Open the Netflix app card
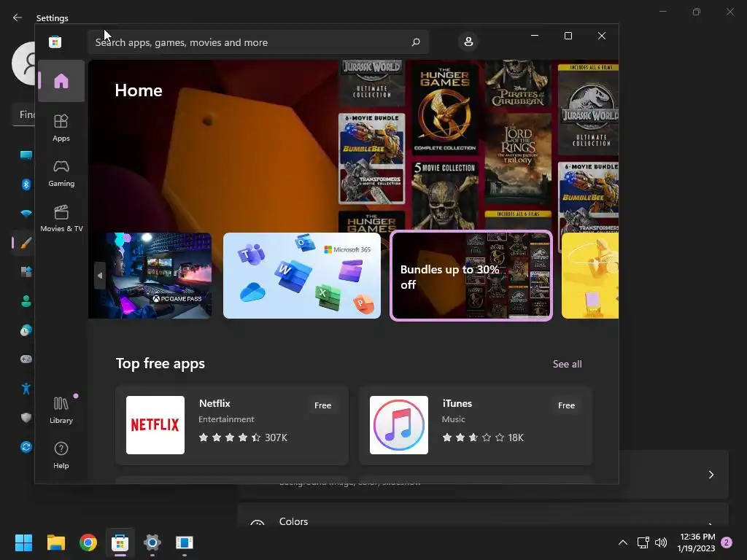This screenshot has height=560, width=747. click(232, 425)
